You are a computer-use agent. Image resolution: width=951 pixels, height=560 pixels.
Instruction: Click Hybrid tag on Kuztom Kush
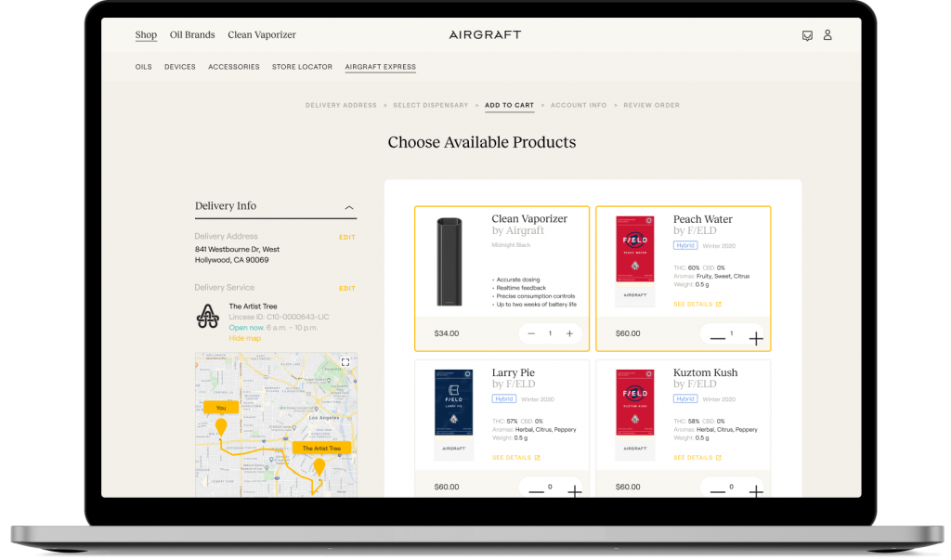click(685, 398)
